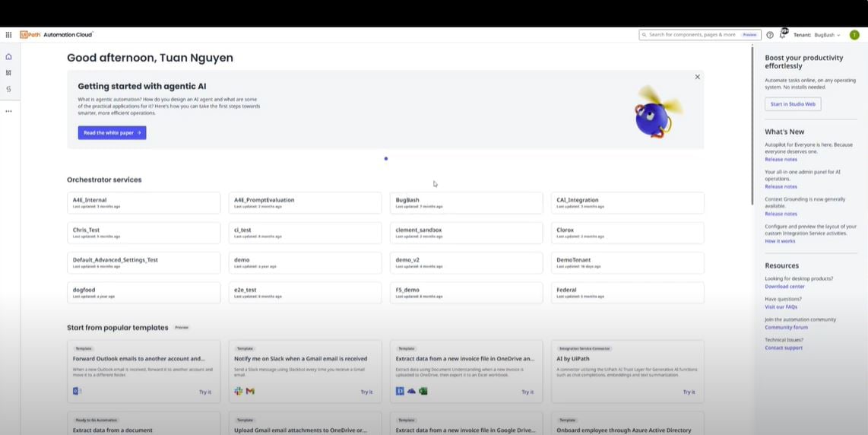Open the A4E_PromptEvaluation service card
Viewport: 868px width, 435px height.
click(305, 203)
